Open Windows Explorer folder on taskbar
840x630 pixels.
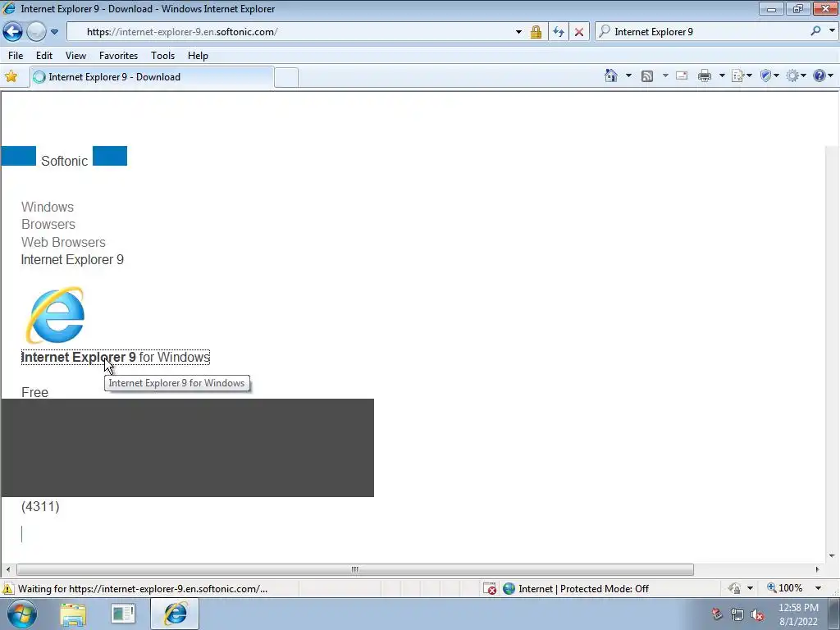click(73, 614)
